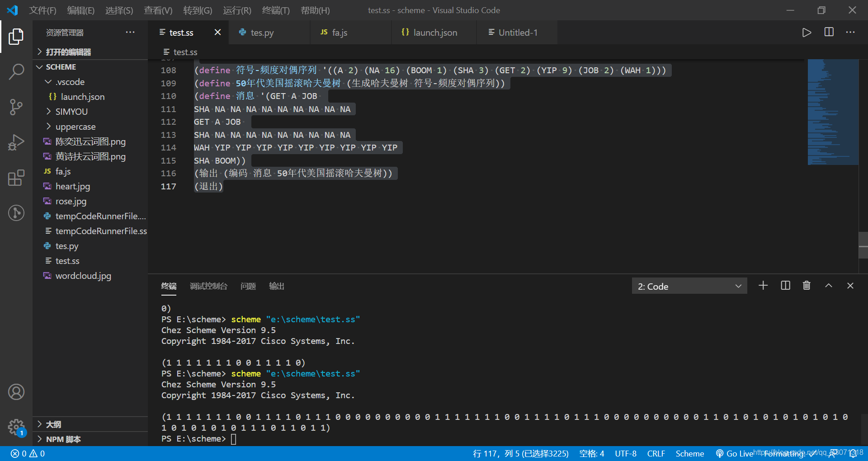The width and height of the screenshot is (868, 461).
Task: Create a new terminal with plus icon
Action: [x=763, y=286]
